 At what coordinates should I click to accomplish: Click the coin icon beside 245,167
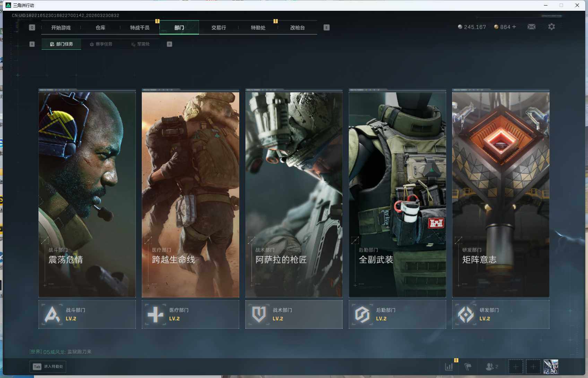pyautogui.click(x=460, y=27)
